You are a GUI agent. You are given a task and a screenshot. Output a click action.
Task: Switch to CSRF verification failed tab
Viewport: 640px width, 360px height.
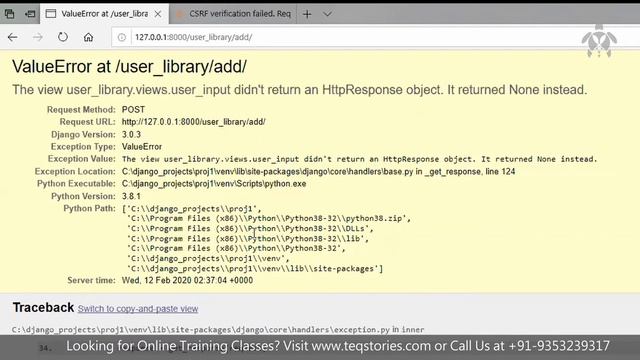233,14
